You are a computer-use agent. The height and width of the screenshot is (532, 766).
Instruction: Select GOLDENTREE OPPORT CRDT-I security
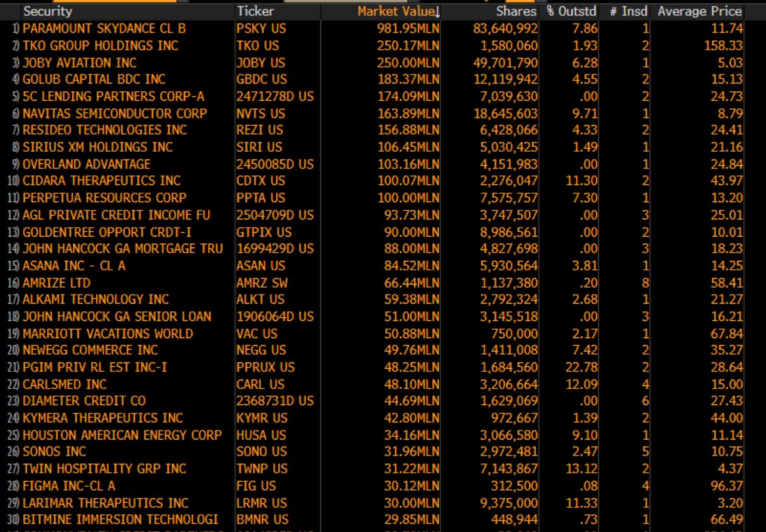[107, 232]
